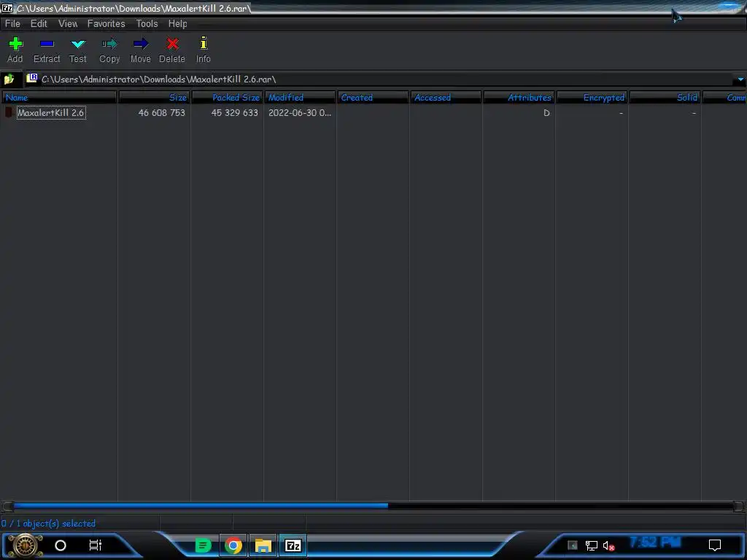This screenshot has height=560, width=747.
Task: Sort by Created column header
Action: 373,97
